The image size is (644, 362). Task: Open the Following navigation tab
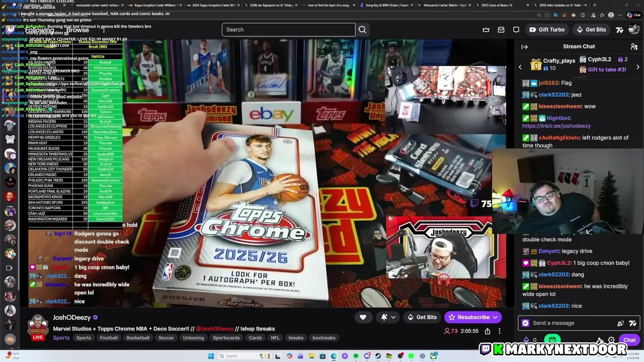coord(39,30)
